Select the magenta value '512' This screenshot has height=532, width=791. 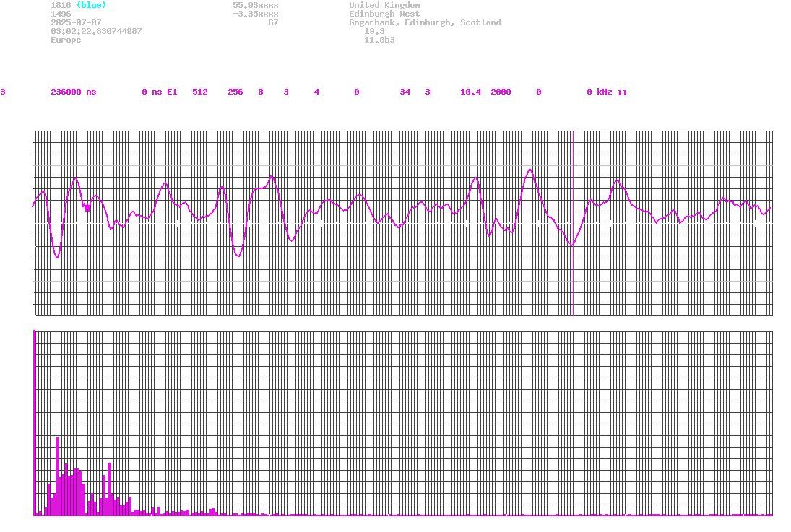200,92
